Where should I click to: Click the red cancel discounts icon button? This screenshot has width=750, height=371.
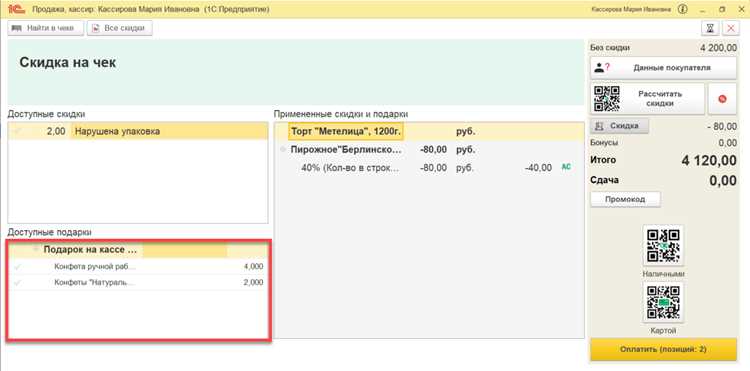pos(722,99)
